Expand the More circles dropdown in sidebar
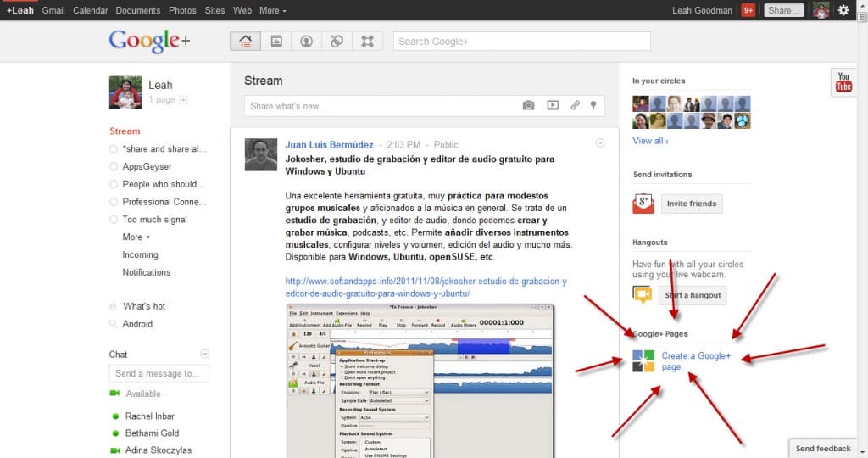 [136, 237]
